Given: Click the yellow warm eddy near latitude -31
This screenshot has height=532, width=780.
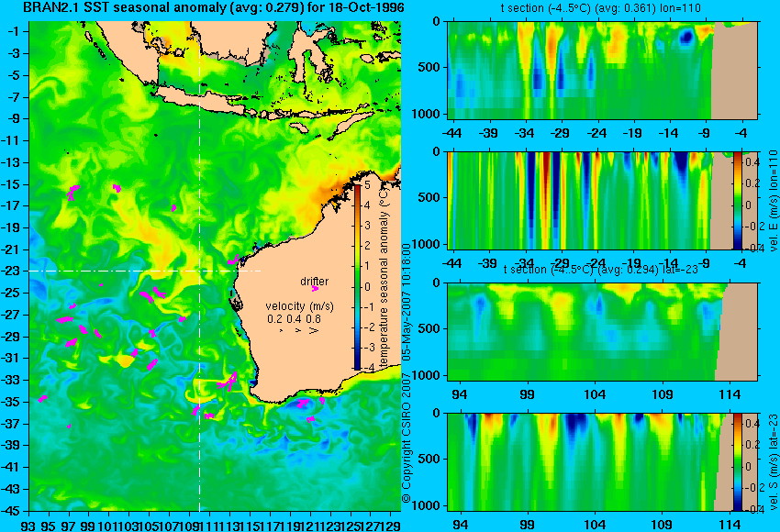Looking at the screenshot, I should coord(125,361).
